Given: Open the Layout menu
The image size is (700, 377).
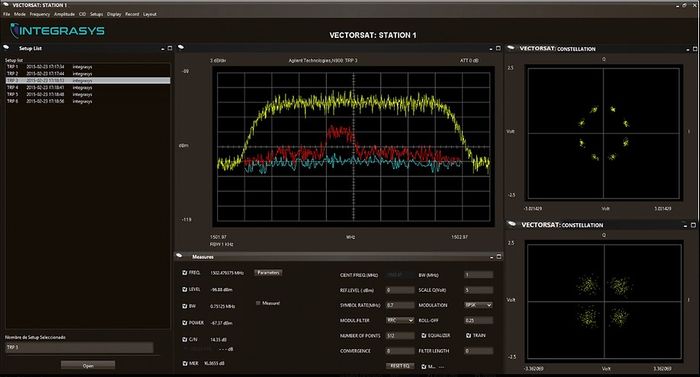Looking at the screenshot, I should [x=150, y=14].
